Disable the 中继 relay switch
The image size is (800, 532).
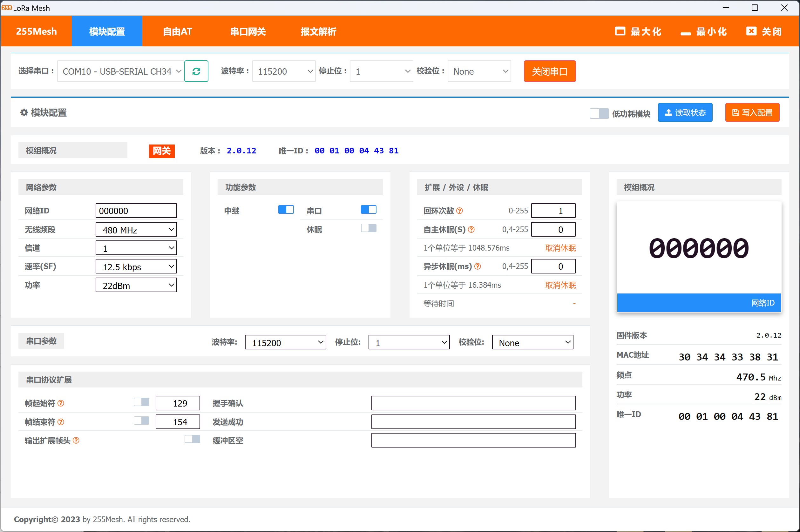point(286,209)
